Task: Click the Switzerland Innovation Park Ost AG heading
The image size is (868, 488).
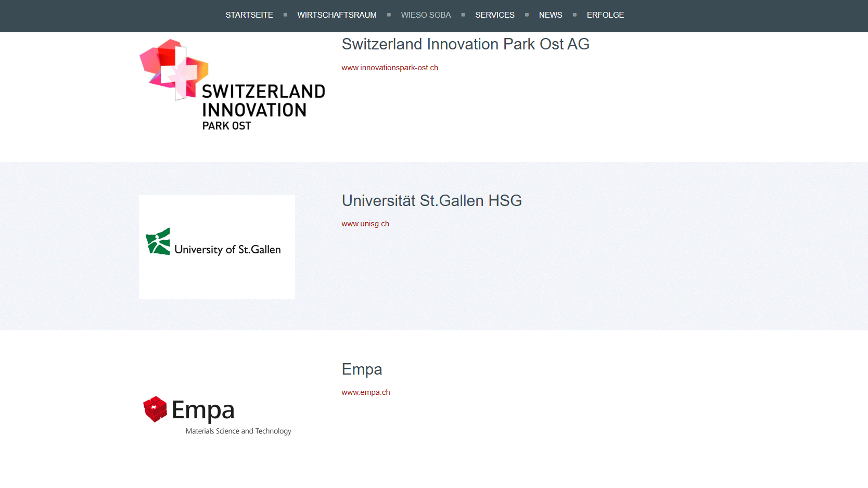Action: [465, 44]
